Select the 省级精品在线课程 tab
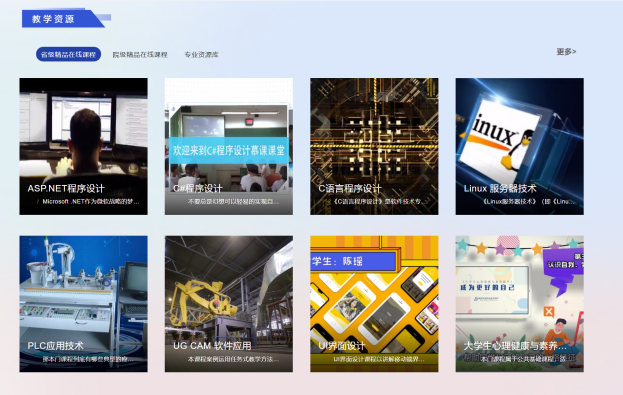Screen dimensions: 623x395 pos(68,54)
